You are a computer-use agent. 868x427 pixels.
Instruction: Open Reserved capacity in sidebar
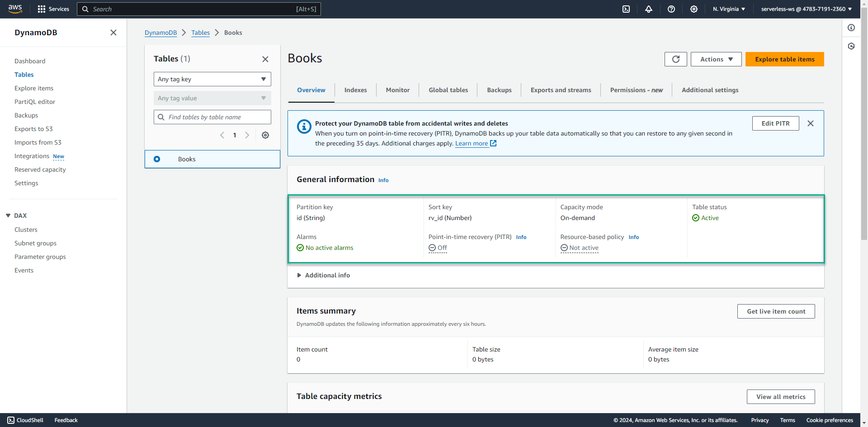point(40,169)
